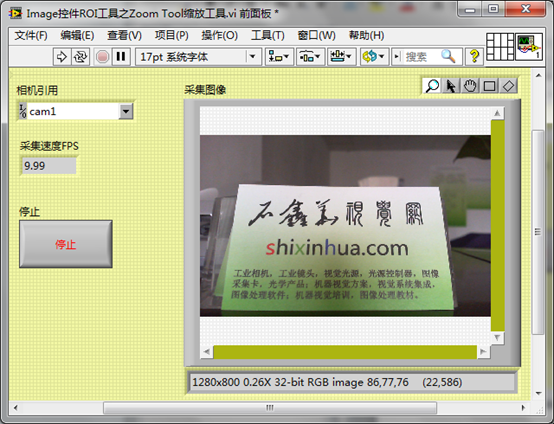This screenshot has height=424, width=554.
Task: Open the 操作(O) menu
Action: pos(219,35)
